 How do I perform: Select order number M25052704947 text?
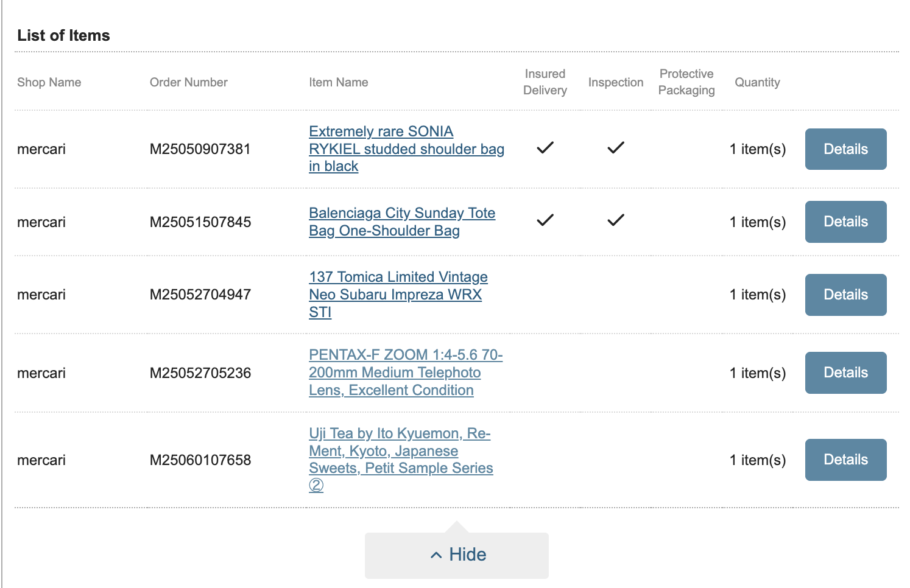pyautogui.click(x=200, y=295)
